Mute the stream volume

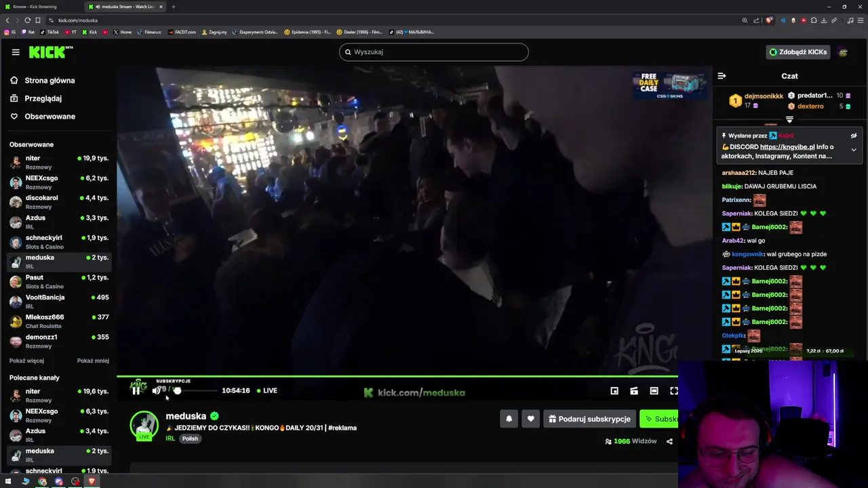(x=157, y=390)
